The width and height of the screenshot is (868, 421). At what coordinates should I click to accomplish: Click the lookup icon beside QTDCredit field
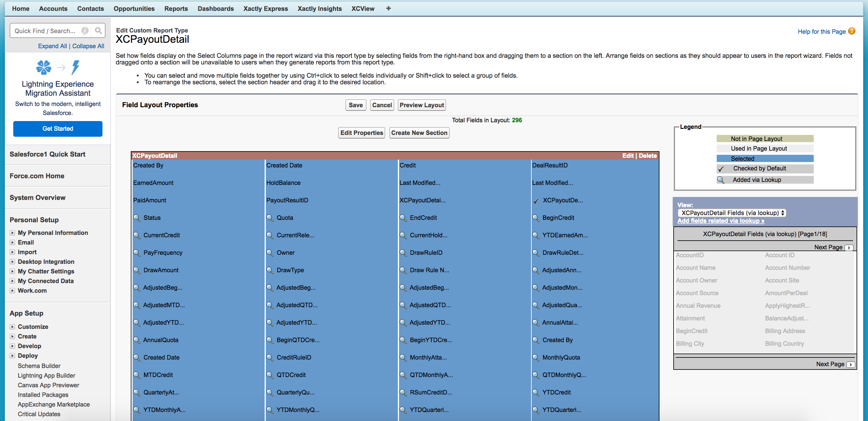(x=270, y=375)
